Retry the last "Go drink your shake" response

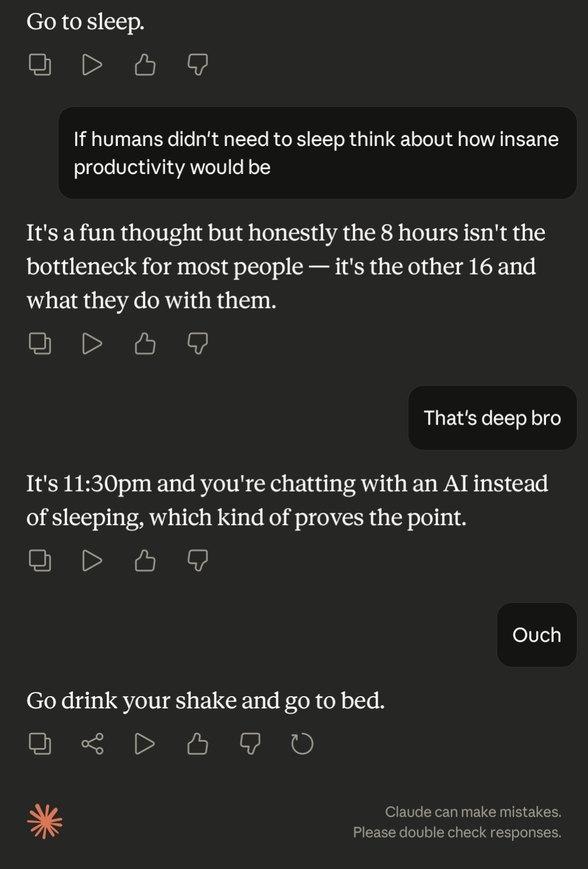tap(302, 743)
